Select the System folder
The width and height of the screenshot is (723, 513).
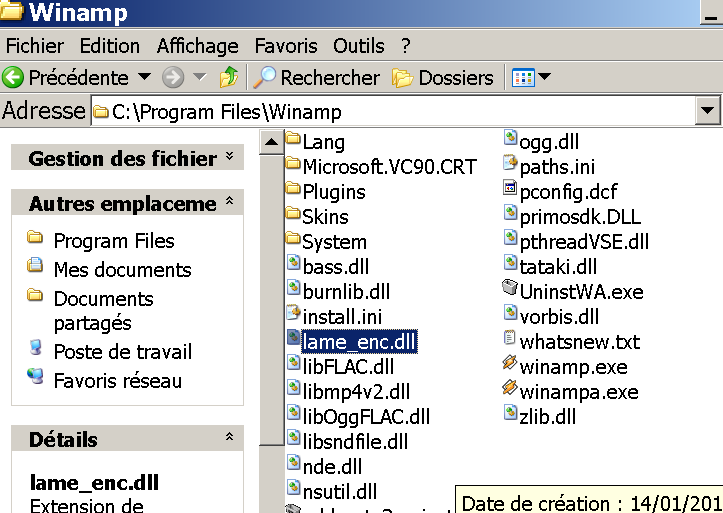(326, 241)
